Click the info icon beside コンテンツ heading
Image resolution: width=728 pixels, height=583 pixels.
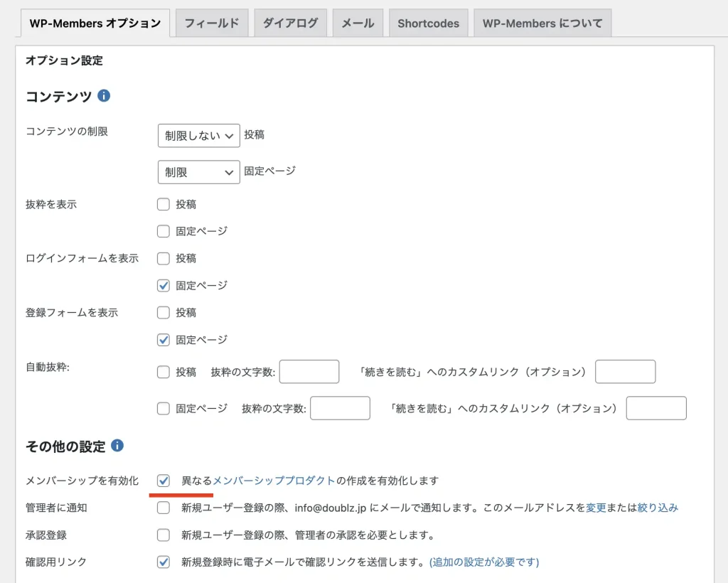pos(104,96)
